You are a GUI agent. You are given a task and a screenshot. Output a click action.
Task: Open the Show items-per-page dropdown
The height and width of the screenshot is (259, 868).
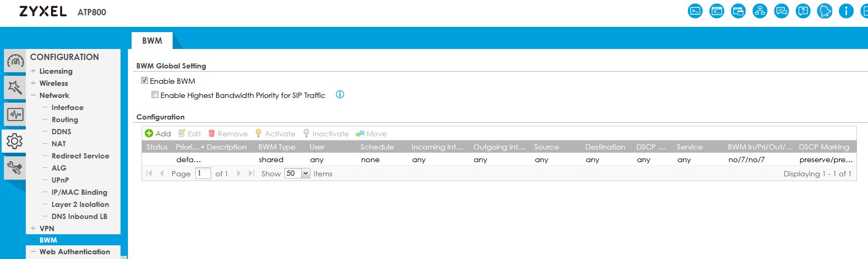coord(305,173)
